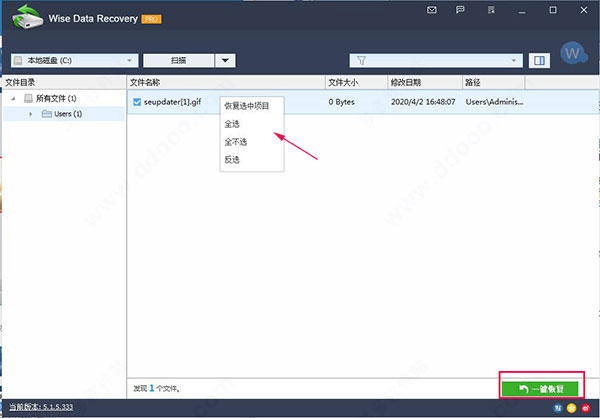600x418 pixels.
Task: Sort by the 修改日期 column header
Action: (425, 82)
